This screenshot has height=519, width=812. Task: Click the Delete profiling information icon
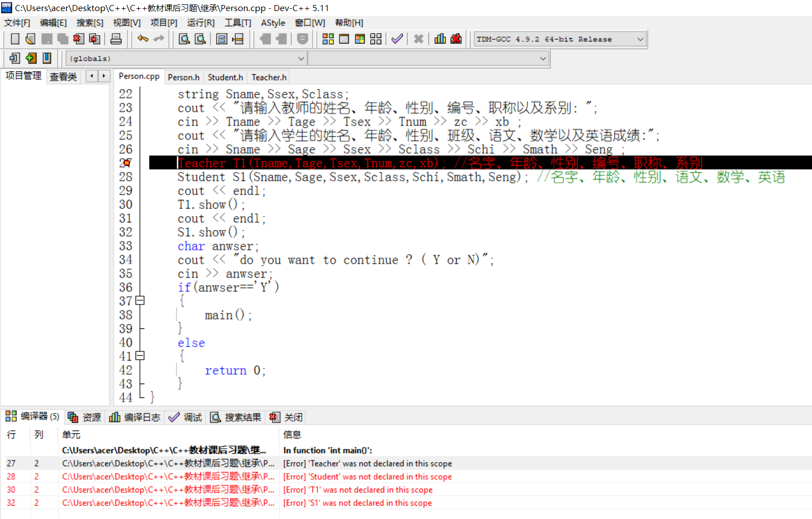(456, 39)
